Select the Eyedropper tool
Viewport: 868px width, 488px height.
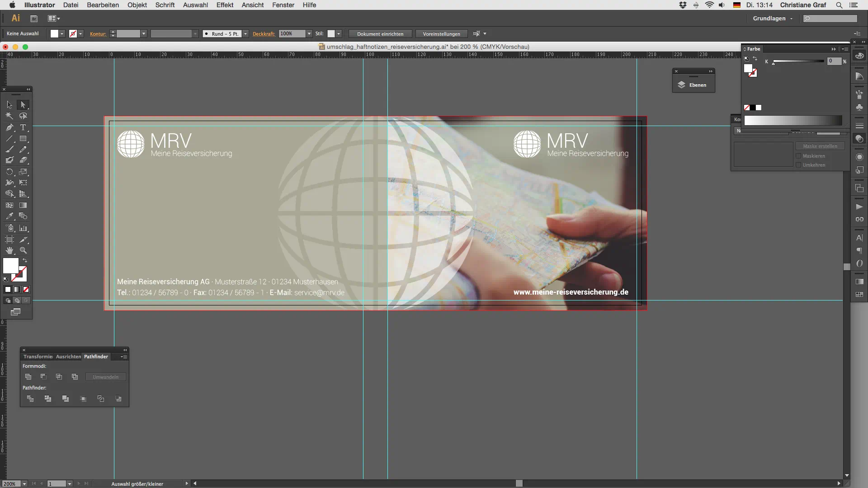(x=9, y=216)
